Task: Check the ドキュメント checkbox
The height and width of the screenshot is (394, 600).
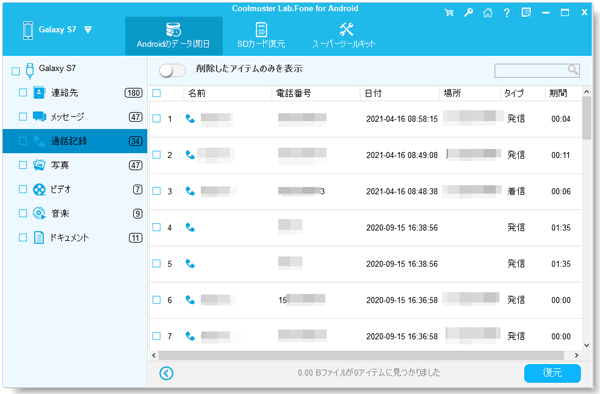Action: [x=23, y=238]
